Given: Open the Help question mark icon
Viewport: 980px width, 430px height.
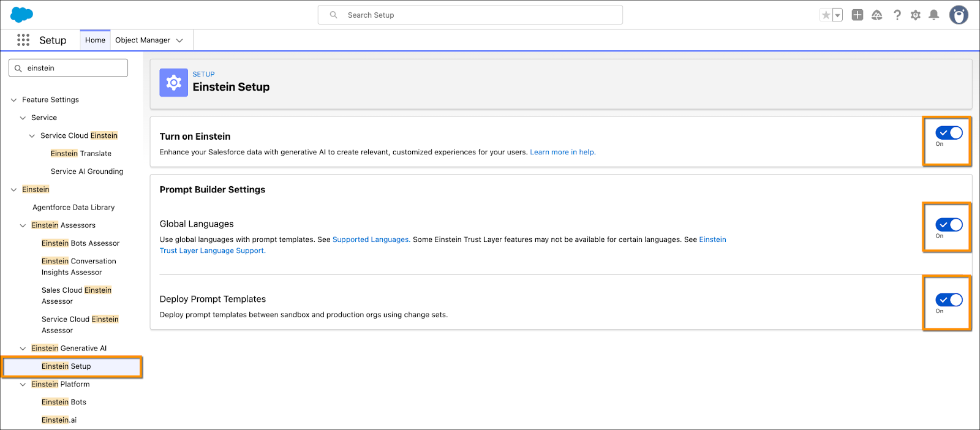Looking at the screenshot, I should click(897, 15).
